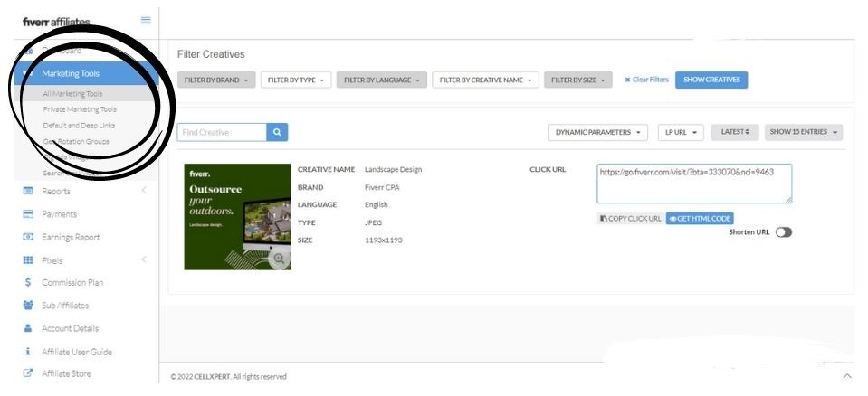This screenshot has height=396, width=868.
Task: Click the Commission Plan dollar icon
Action: (28, 283)
